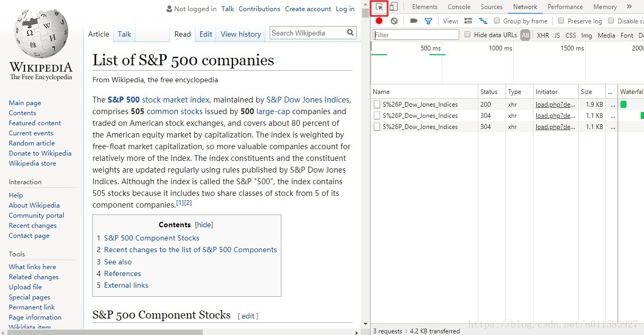
Task: Click the Waterfall column header
Action: (x=631, y=92)
